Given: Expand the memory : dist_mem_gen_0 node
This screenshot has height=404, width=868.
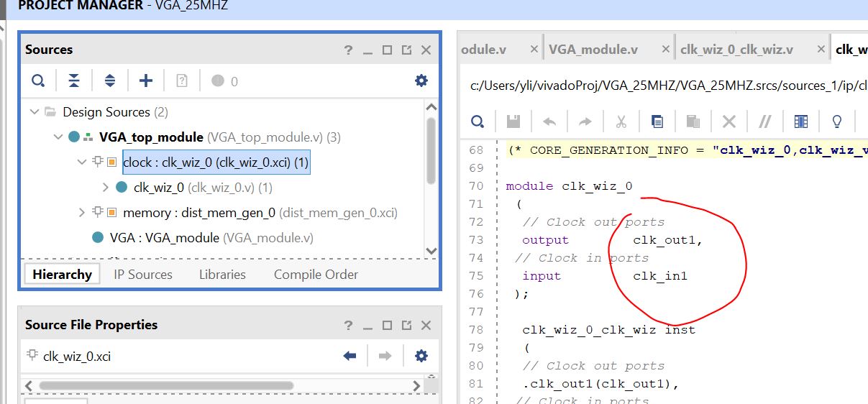Looking at the screenshot, I should 82,213.
